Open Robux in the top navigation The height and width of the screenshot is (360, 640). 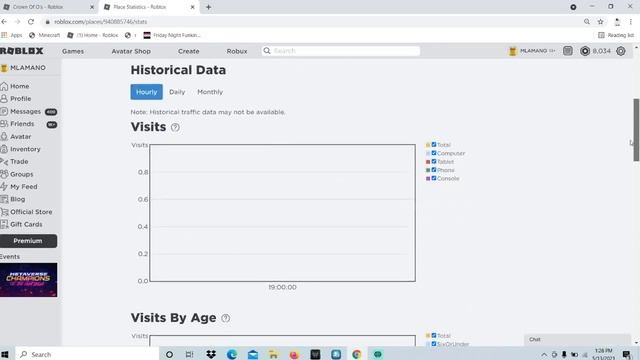[237, 51]
